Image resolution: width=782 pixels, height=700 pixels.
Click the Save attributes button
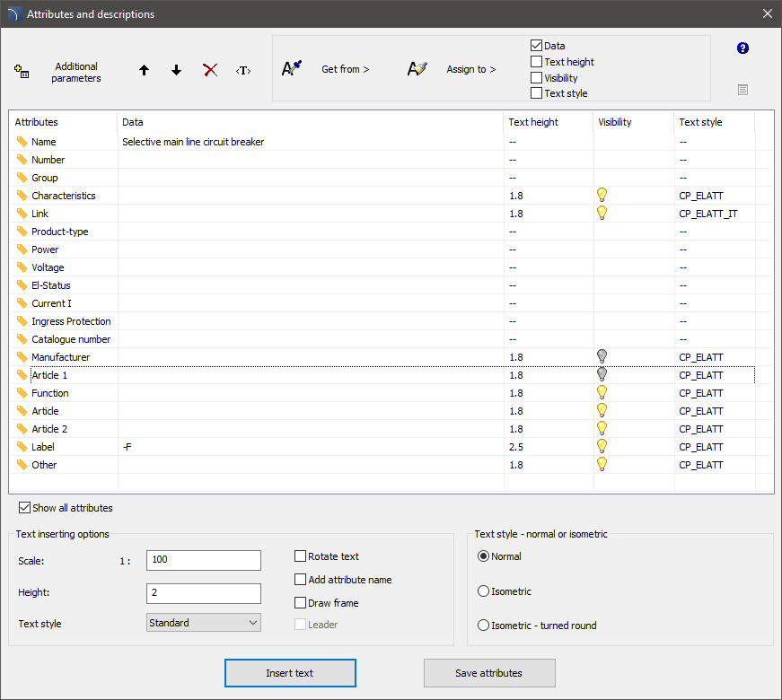click(x=489, y=673)
